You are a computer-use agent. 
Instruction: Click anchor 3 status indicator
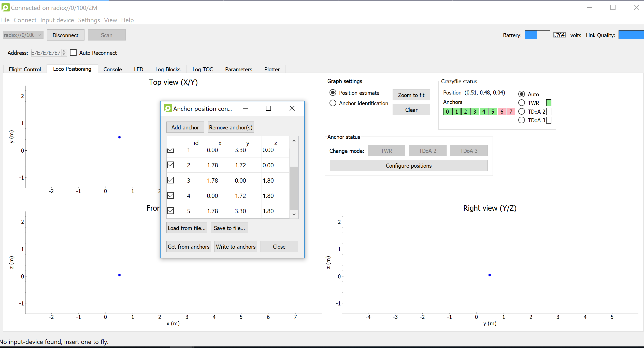coord(475,112)
